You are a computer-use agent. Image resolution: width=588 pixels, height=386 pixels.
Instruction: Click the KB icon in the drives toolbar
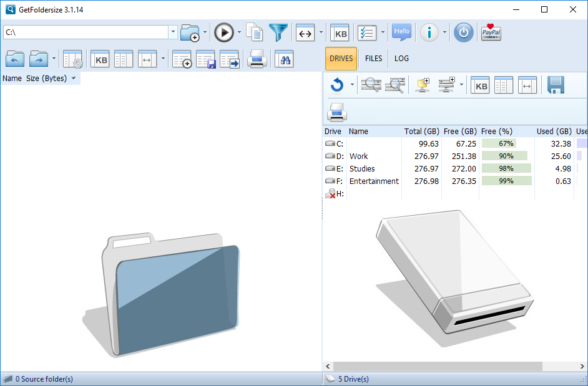tap(480, 85)
